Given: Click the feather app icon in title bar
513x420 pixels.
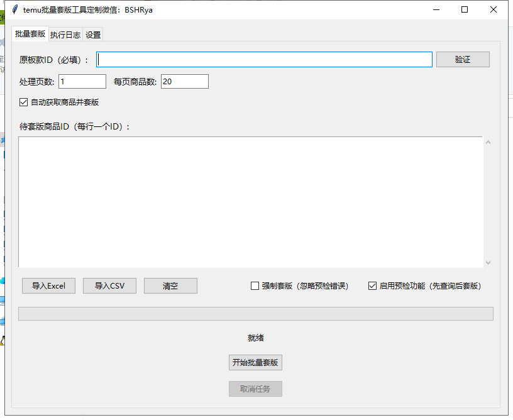Looking at the screenshot, I should pyautogui.click(x=14, y=9).
